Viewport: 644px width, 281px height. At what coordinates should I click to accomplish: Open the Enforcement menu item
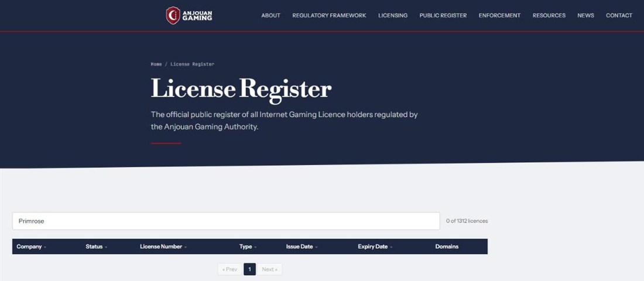tap(499, 15)
